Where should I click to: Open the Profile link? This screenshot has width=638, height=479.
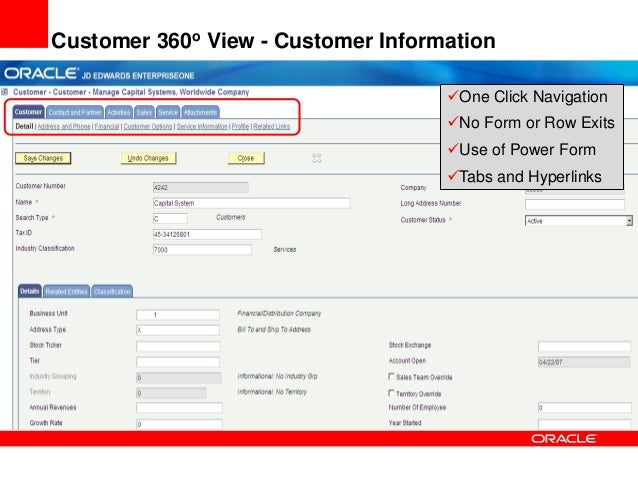point(240,127)
